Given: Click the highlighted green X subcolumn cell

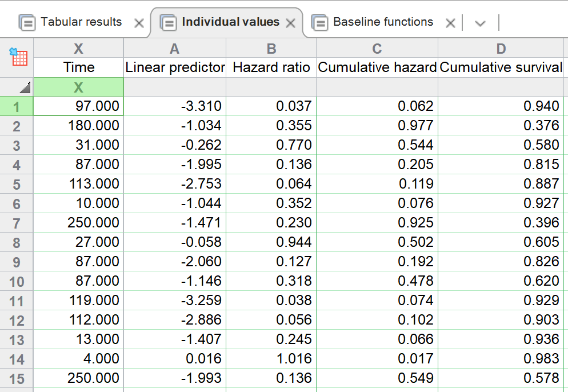Looking at the screenshot, I should tap(79, 87).
